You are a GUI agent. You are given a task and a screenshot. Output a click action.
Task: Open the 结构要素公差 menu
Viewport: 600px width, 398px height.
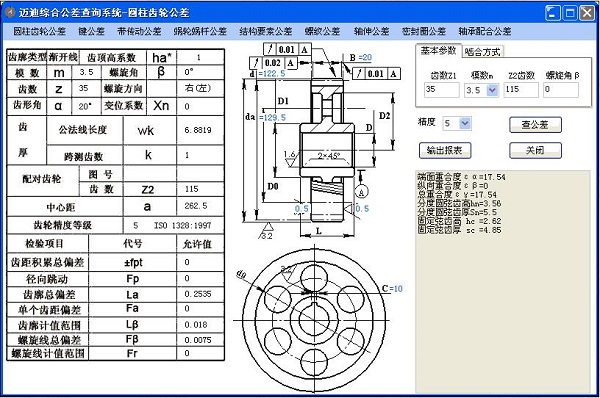click(x=266, y=31)
